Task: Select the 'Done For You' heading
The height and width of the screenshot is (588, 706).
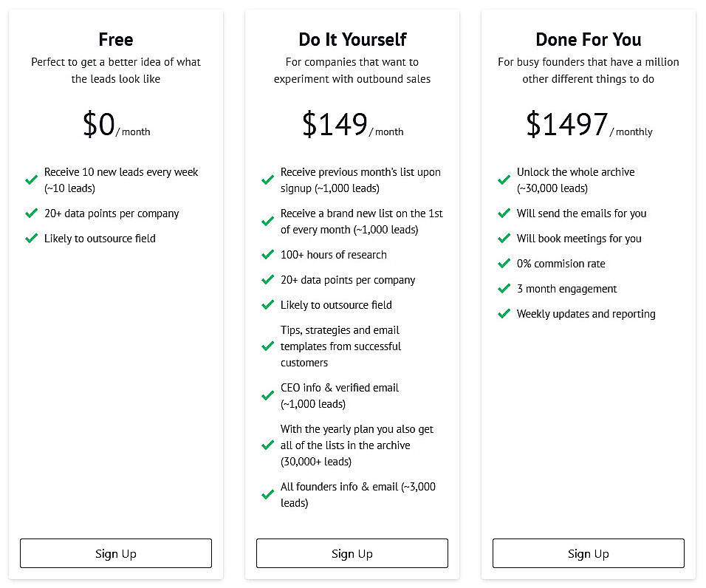Action: tap(588, 39)
